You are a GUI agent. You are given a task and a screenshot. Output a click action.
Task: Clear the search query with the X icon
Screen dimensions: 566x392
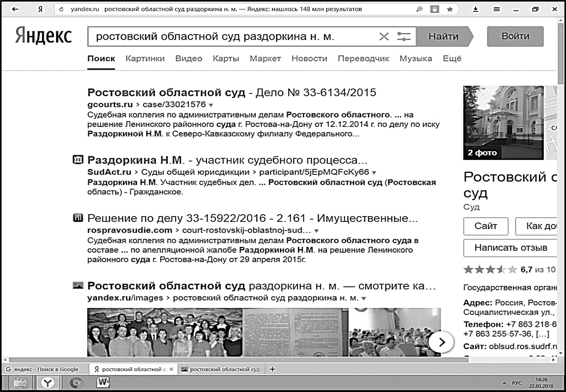pyautogui.click(x=384, y=37)
